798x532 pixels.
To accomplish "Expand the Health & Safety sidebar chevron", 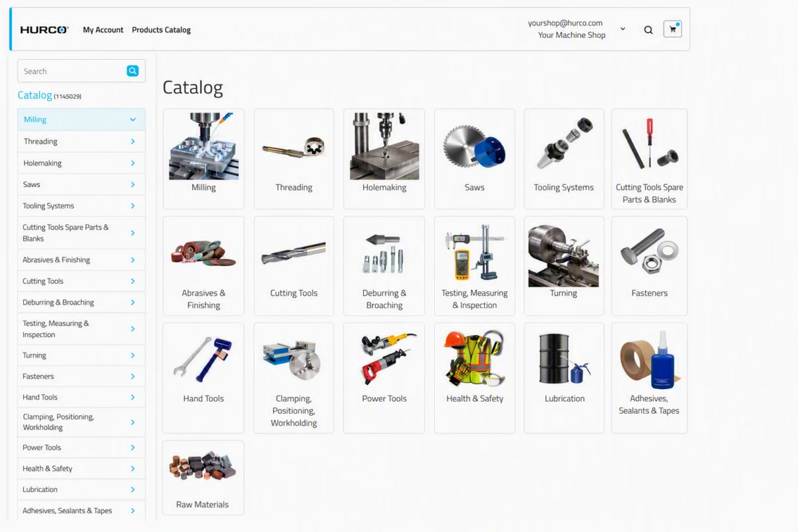I will tap(133, 469).
